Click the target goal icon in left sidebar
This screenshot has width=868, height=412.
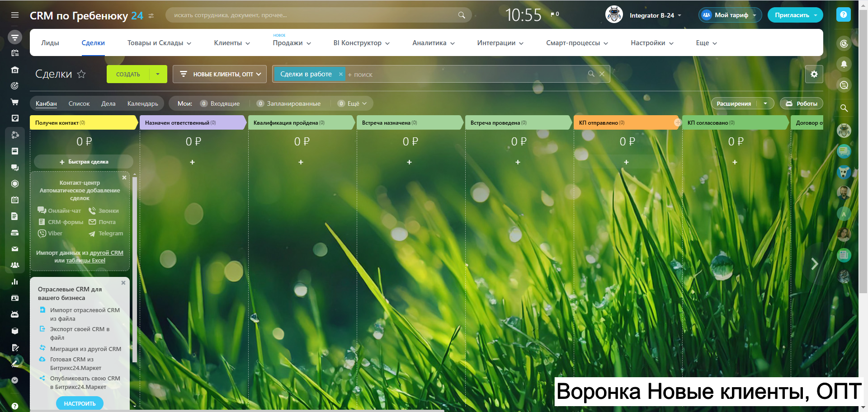pyautogui.click(x=15, y=86)
